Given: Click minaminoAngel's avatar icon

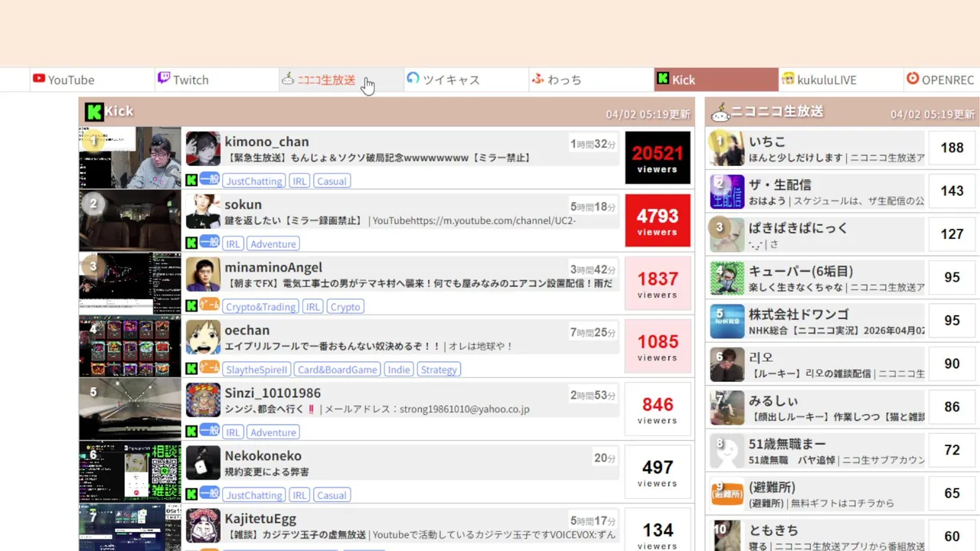Looking at the screenshot, I should (203, 274).
